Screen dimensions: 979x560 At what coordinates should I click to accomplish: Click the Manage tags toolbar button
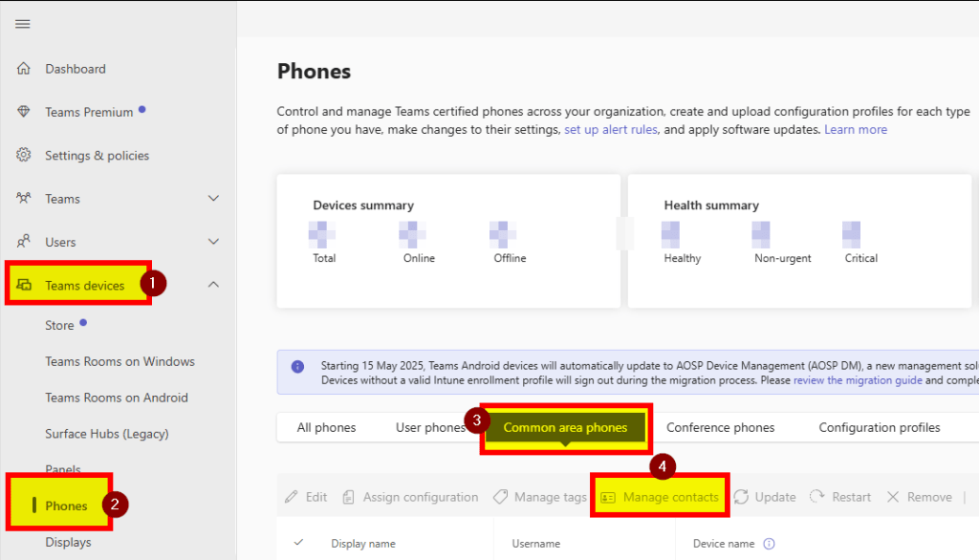(x=539, y=497)
